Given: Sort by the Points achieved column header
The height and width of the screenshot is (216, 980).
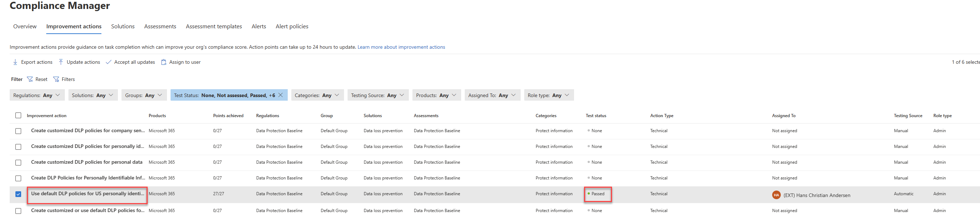Looking at the screenshot, I should pyautogui.click(x=228, y=116).
